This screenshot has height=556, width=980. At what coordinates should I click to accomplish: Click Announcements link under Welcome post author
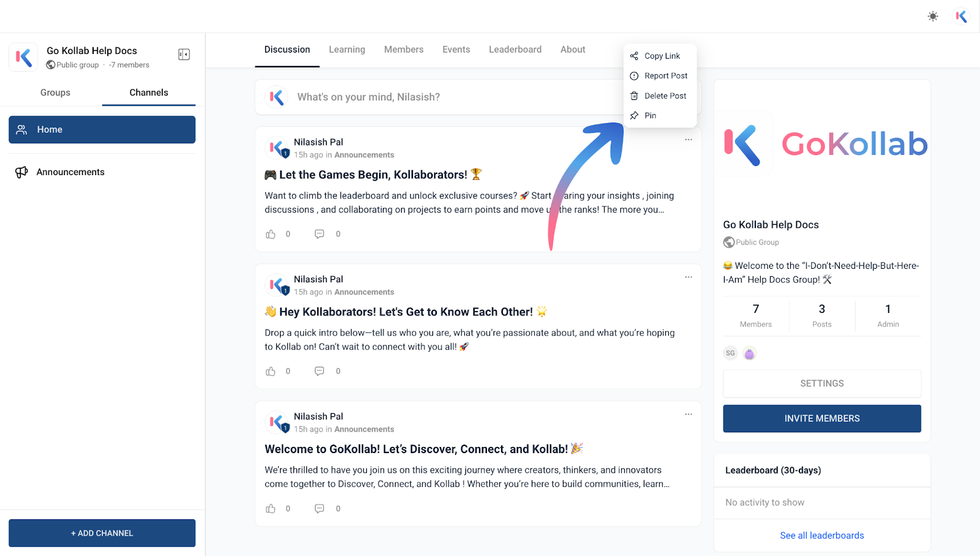[x=364, y=429]
